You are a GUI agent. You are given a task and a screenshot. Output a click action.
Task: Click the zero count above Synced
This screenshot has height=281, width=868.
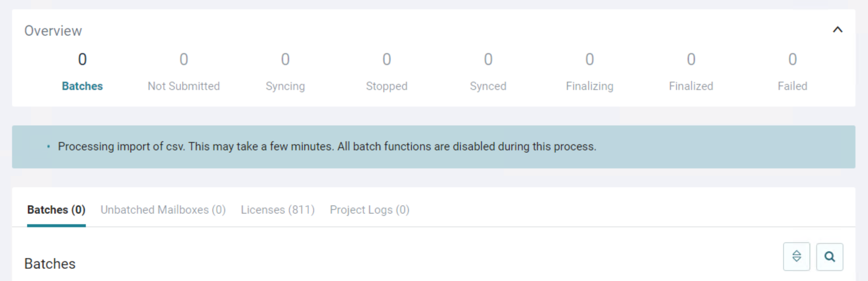click(x=488, y=59)
